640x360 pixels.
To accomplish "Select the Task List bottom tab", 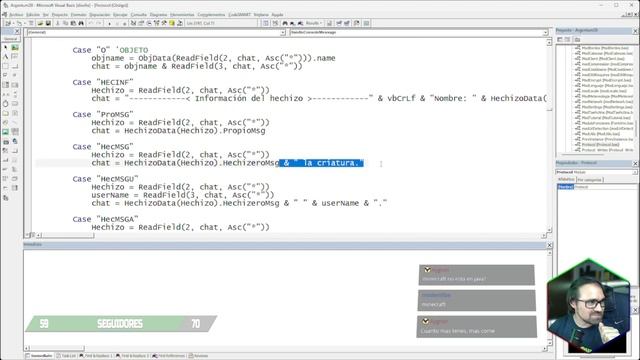I will (x=66, y=356).
